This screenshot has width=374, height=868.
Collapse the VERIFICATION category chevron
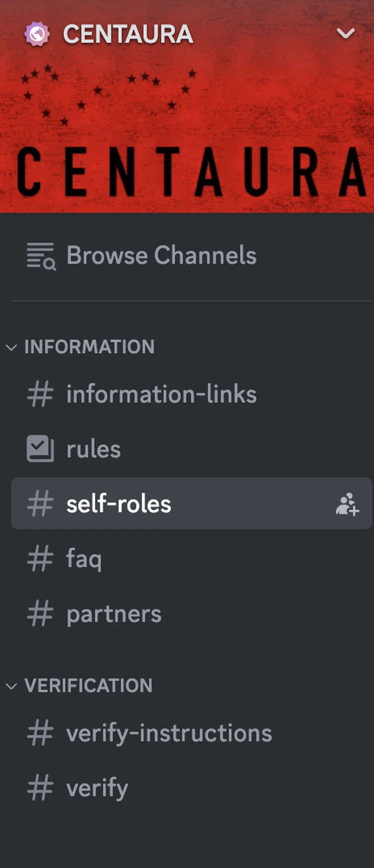click(11, 686)
